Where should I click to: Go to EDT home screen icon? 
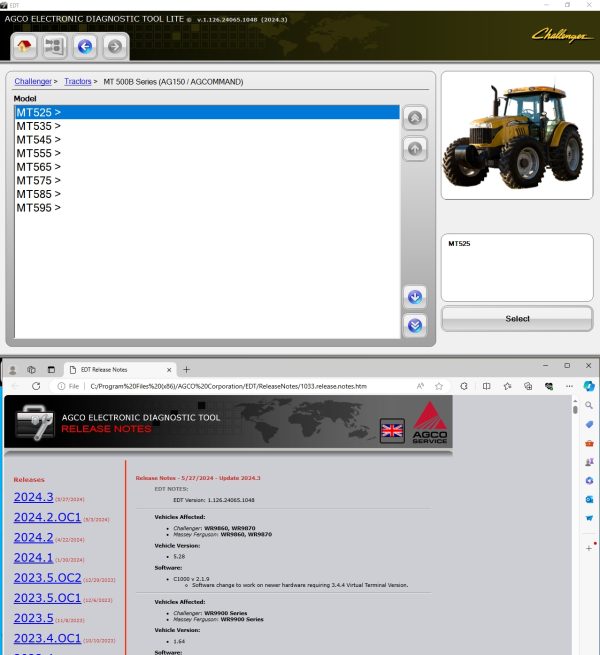point(24,46)
